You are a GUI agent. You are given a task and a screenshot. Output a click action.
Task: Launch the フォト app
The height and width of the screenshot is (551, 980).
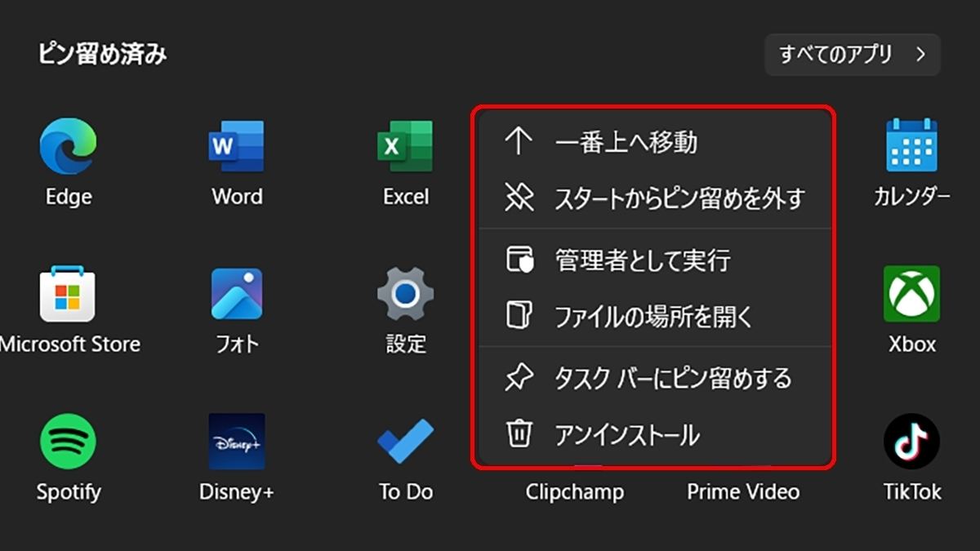(x=237, y=294)
